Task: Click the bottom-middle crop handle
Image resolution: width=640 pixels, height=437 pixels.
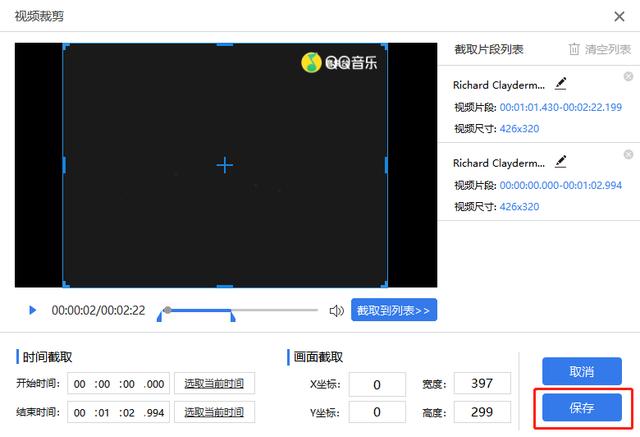Action: click(224, 286)
